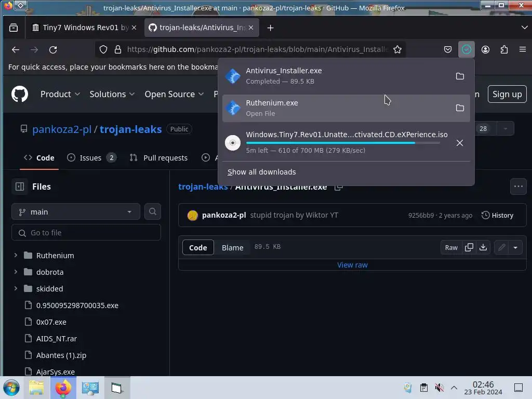Viewport: 532px width, 399px height.
Task: Download the raw Antivirus_Installer.exe file
Action: [483, 247]
